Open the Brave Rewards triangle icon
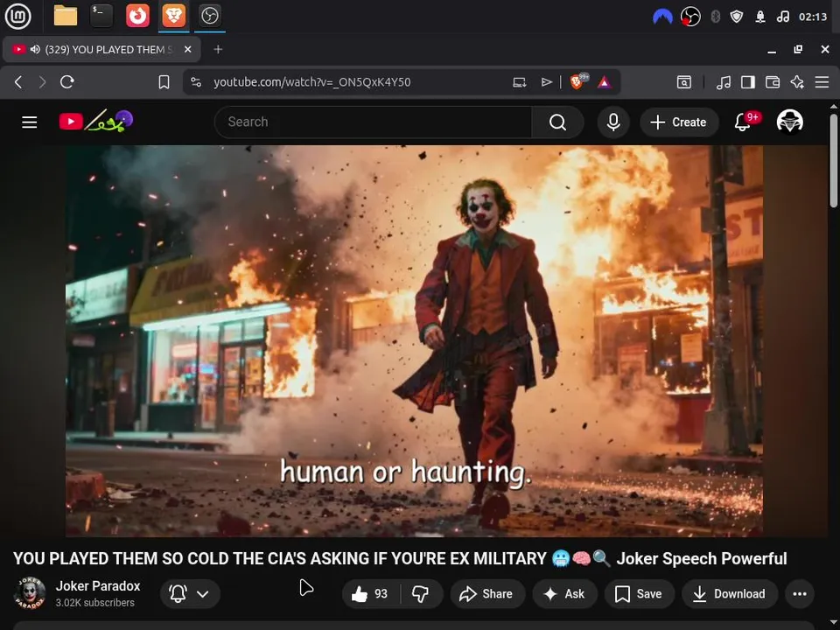 click(605, 82)
